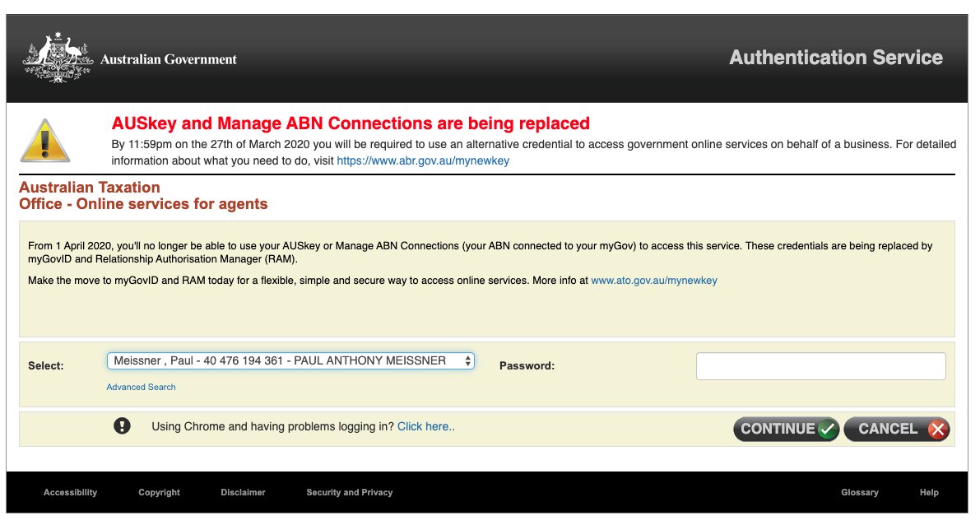Open the Glossary from the footer
This screenshot has width=980, height=525.
pos(859,492)
